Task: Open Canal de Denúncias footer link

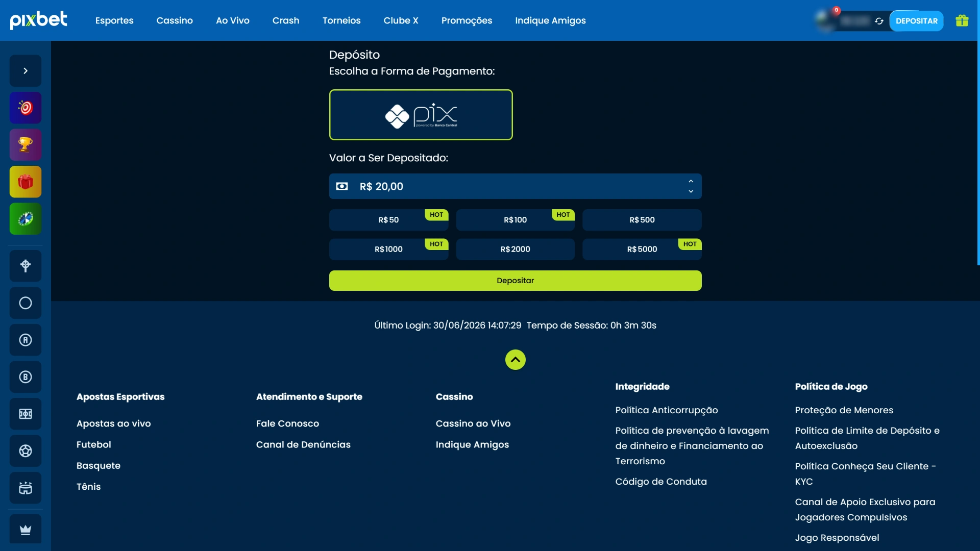Action: coord(304,444)
